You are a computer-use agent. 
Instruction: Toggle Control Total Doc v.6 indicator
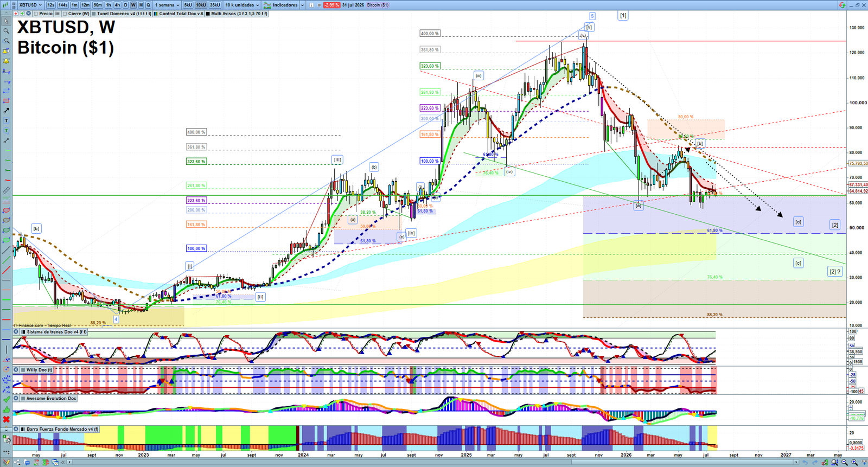coord(156,14)
